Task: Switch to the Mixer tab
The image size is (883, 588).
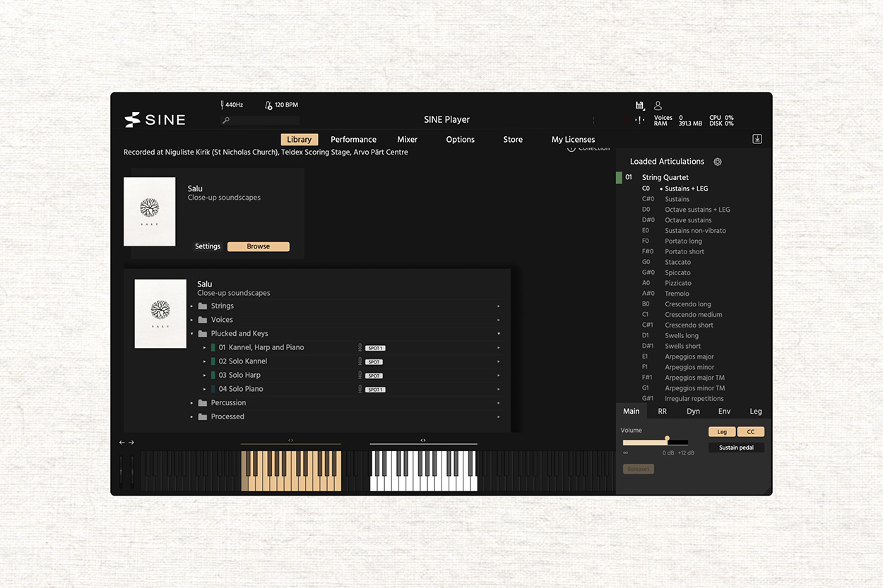Action: pos(408,139)
